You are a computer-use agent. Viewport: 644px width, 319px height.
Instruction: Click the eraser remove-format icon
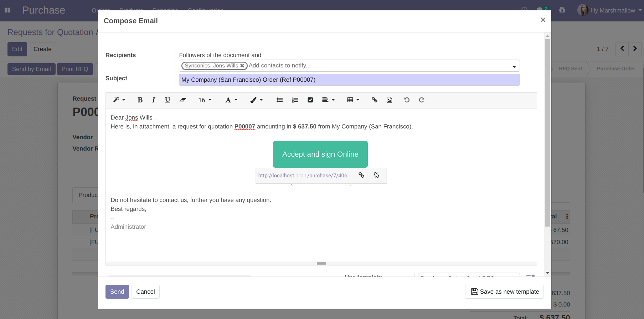tap(183, 100)
